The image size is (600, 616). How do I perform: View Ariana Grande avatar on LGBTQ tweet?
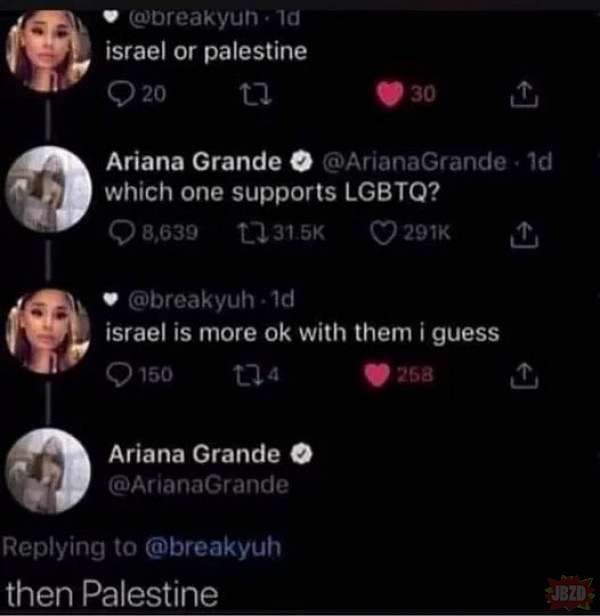[x=49, y=189]
